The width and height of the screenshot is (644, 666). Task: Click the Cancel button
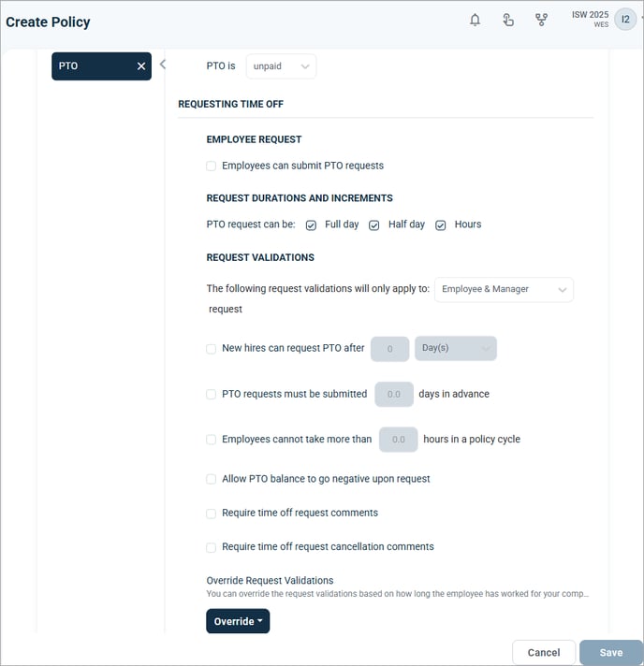coord(544,652)
